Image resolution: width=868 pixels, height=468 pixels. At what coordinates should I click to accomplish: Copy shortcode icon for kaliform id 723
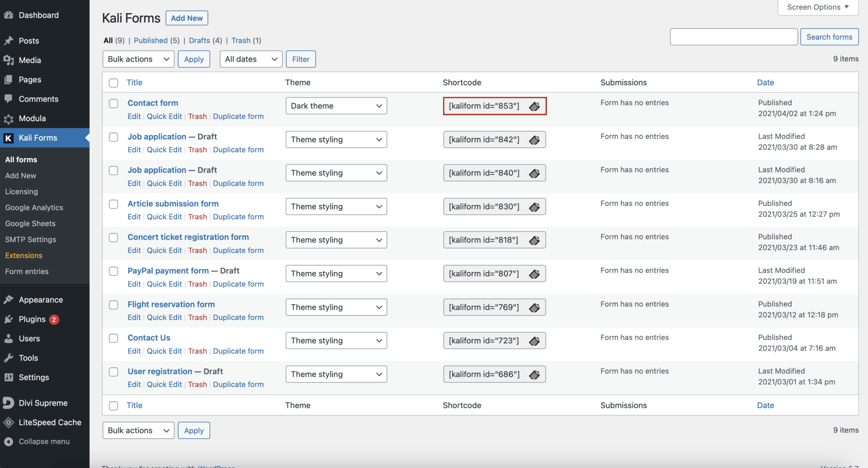534,341
